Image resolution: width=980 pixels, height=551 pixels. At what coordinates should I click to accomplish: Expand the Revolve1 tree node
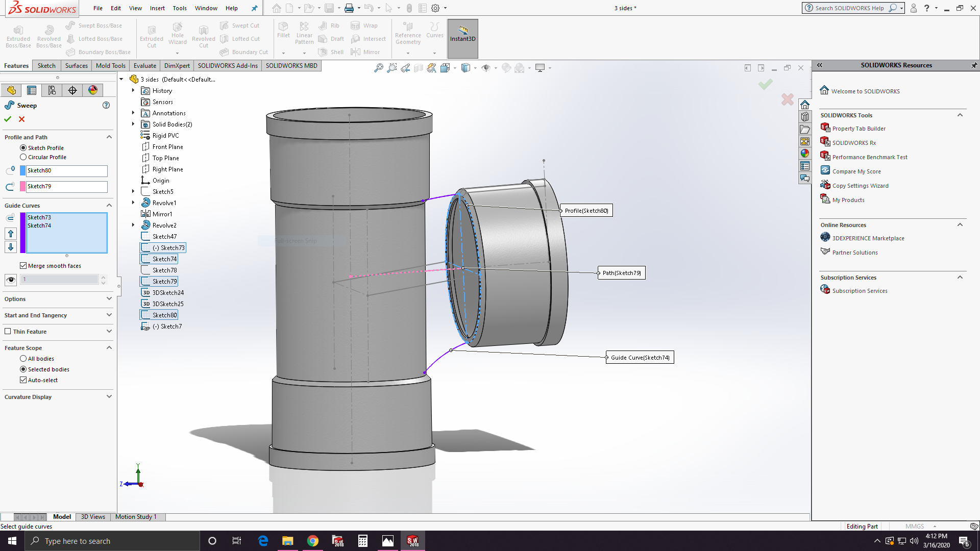[x=133, y=203]
